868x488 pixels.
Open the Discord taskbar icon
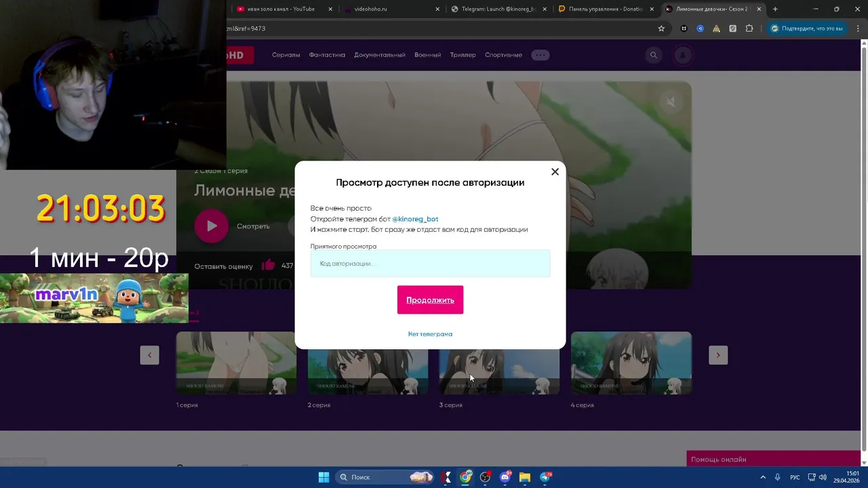[x=505, y=477]
